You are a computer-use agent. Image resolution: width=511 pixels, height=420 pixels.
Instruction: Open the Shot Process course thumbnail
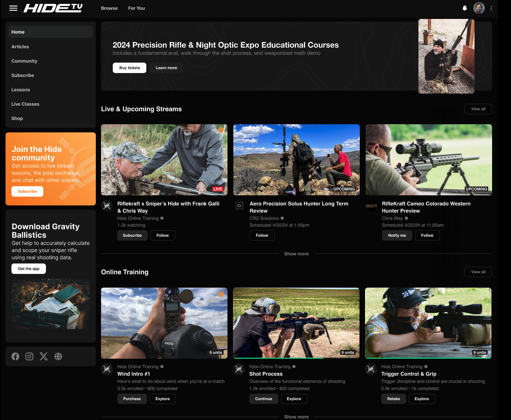point(296,323)
